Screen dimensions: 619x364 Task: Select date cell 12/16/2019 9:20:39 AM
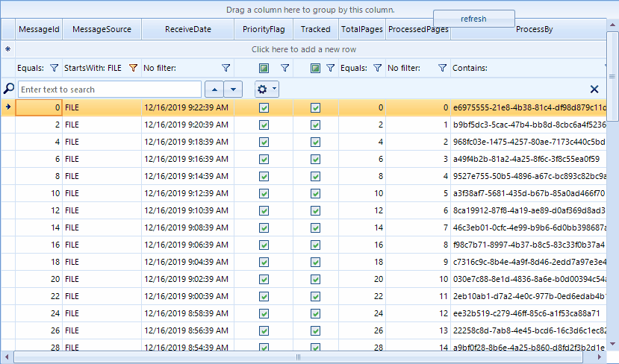188,125
